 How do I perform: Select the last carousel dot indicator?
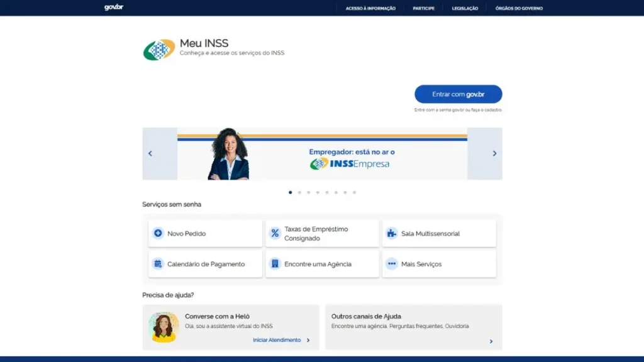point(355,192)
